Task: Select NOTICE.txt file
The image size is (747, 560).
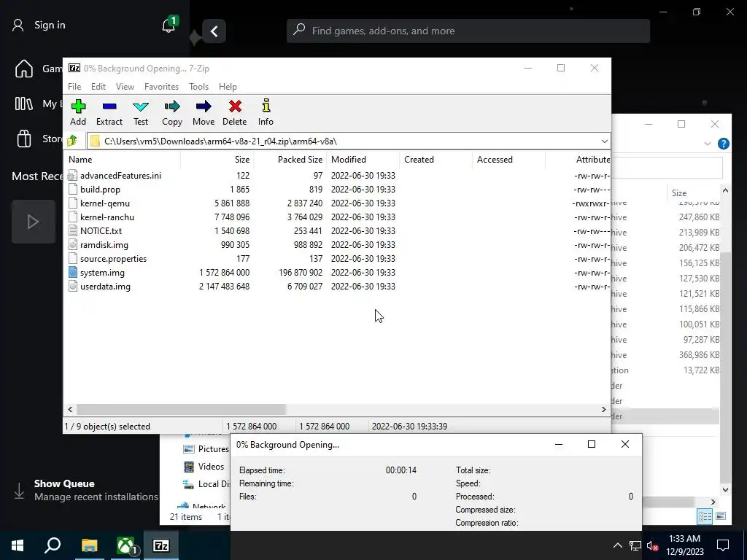Action: 101,231
